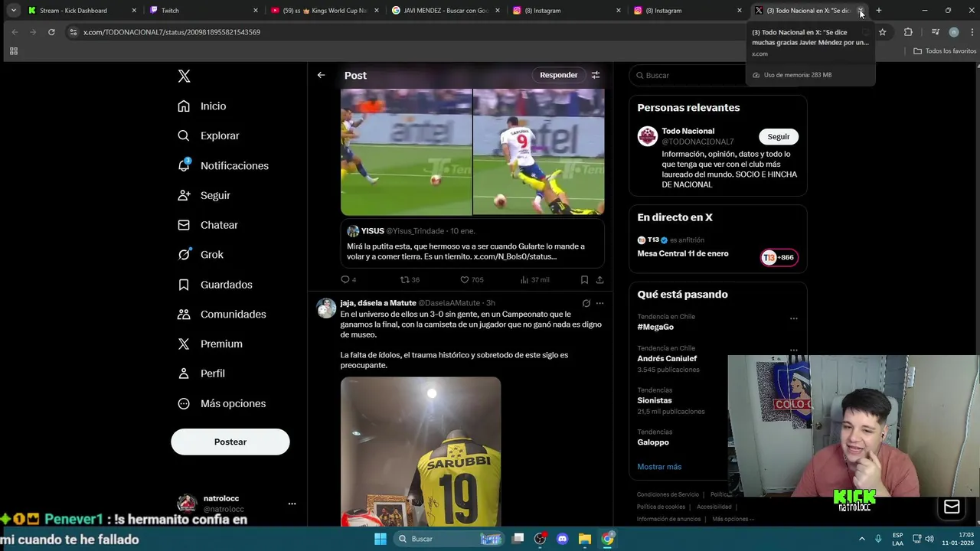Expand Más opciones footer link
The height and width of the screenshot is (551, 980).
coord(733,519)
